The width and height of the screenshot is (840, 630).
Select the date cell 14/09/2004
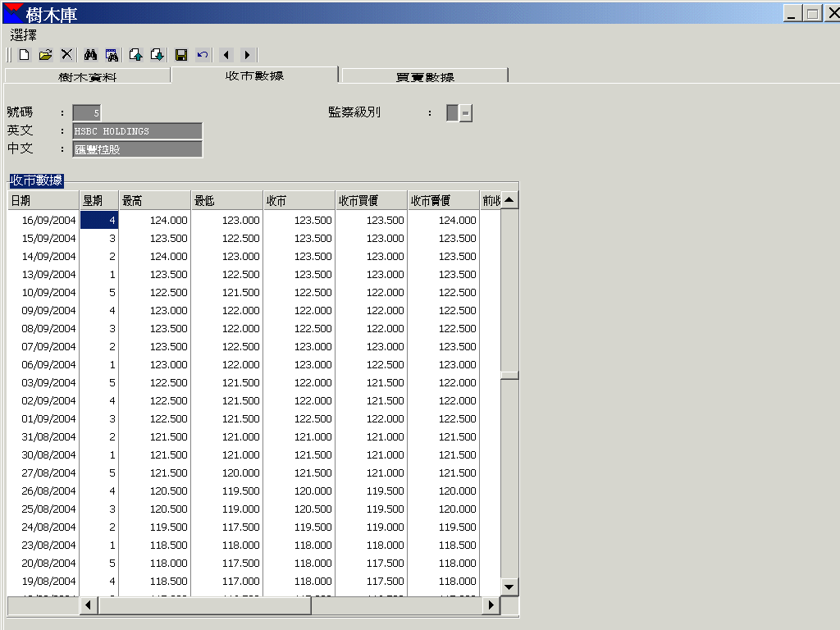(43, 257)
